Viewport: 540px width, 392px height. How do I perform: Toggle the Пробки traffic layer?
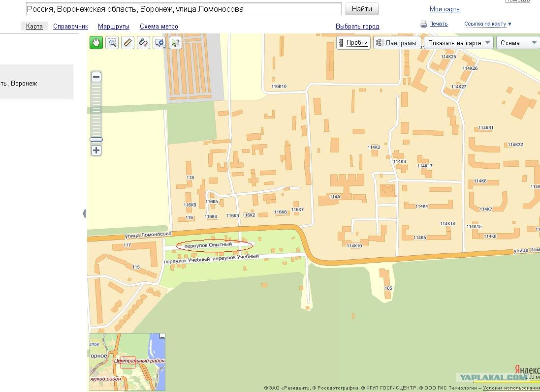coord(353,43)
